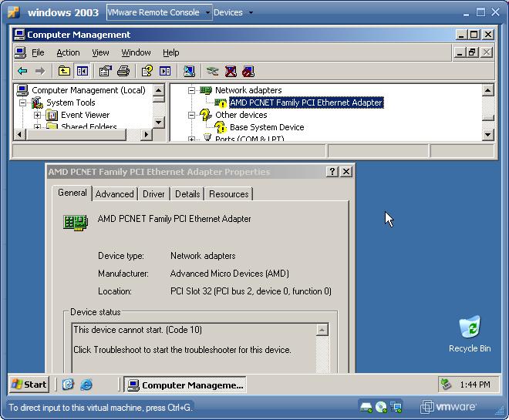The height and width of the screenshot is (420, 509).
Task: Click the title bar icon of Computer Management
Action: [19, 35]
